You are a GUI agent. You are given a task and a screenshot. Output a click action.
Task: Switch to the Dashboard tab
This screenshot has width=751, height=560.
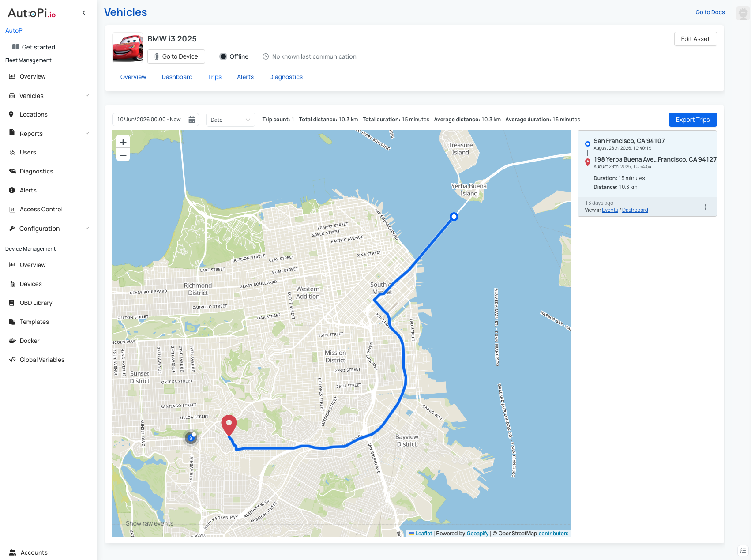[177, 77]
